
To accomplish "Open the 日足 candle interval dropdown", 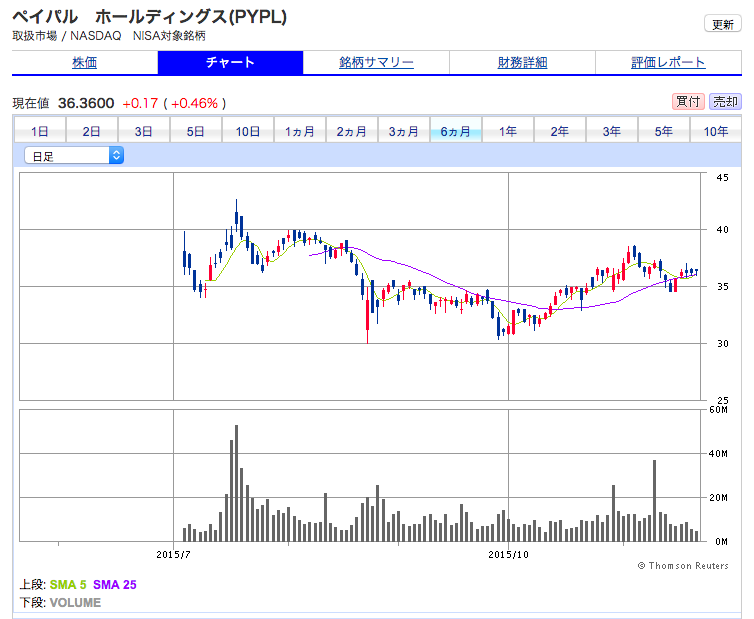I will [74, 155].
